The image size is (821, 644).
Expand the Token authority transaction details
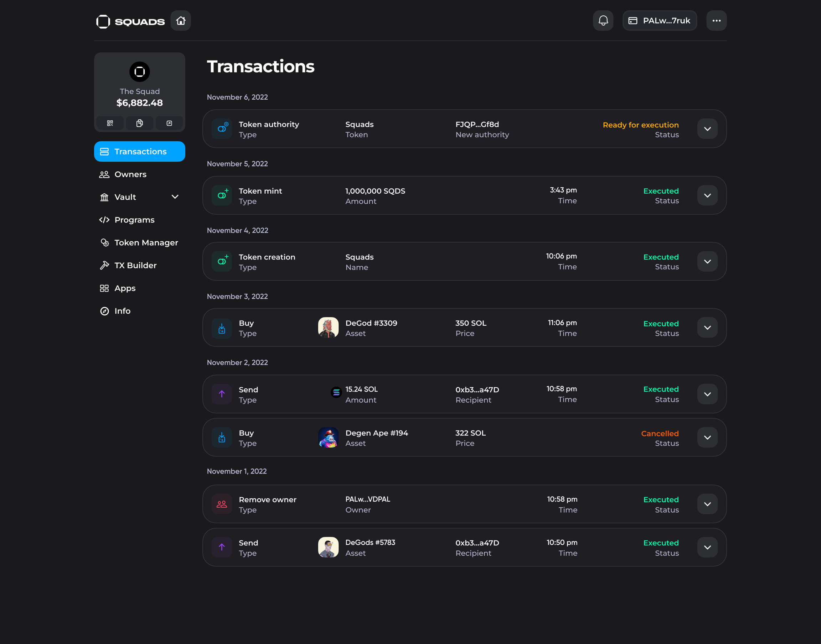pos(707,129)
